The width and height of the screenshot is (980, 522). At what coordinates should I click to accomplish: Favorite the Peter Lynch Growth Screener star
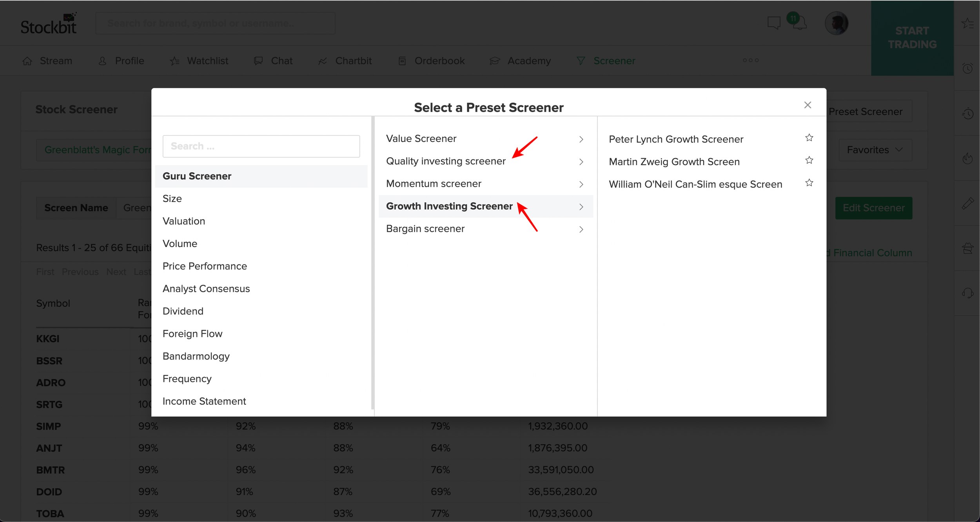(809, 138)
